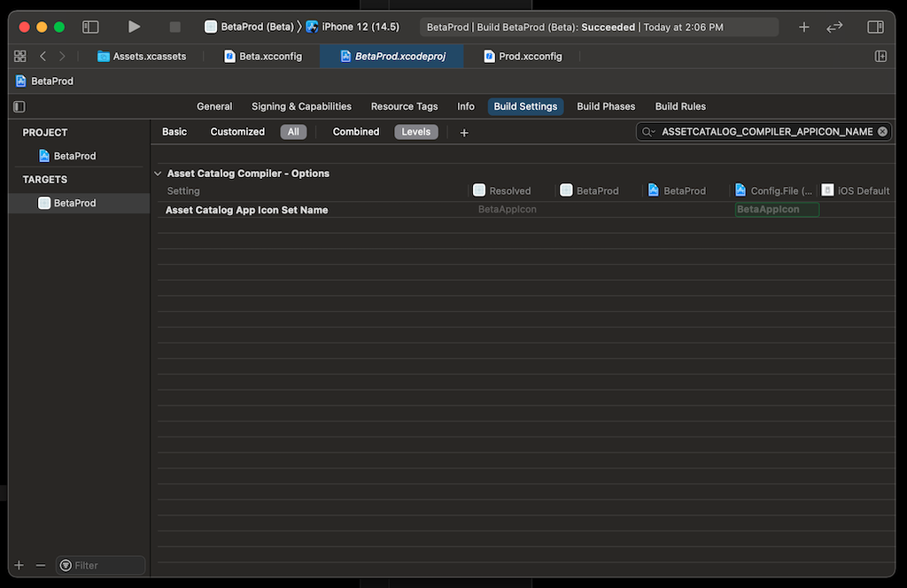Image resolution: width=907 pixels, height=588 pixels.
Task: Add a new target with plus
Action: pyautogui.click(x=19, y=565)
